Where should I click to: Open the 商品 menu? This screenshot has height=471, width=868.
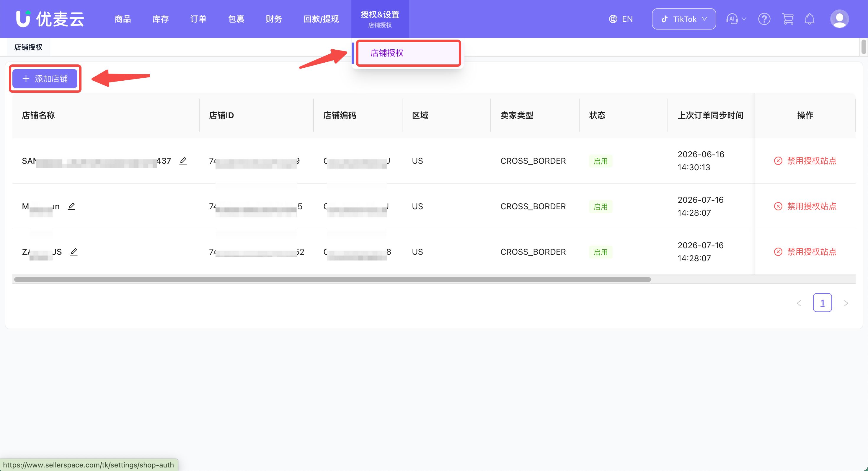(123, 19)
